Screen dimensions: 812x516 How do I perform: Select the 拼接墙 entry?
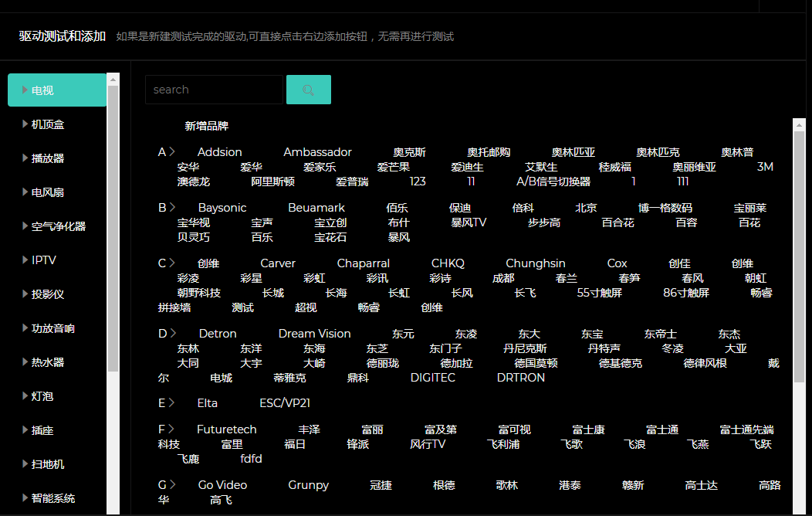174,307
